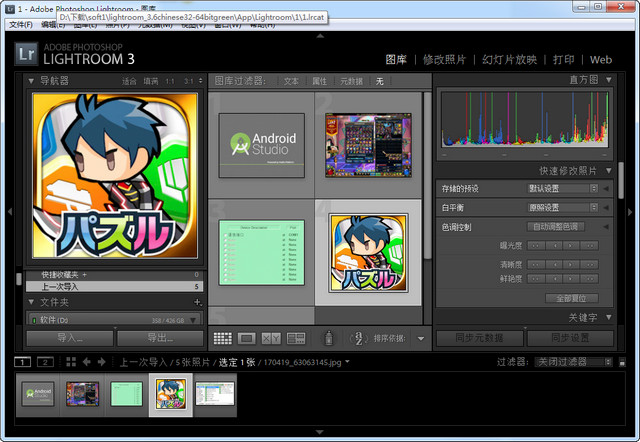Enable 文本 library filter

(291, 81)
